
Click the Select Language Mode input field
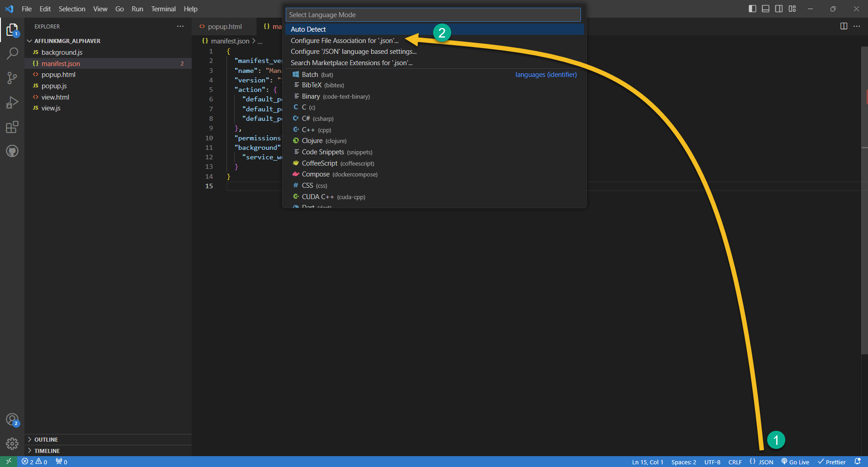(x=433, y=15)
